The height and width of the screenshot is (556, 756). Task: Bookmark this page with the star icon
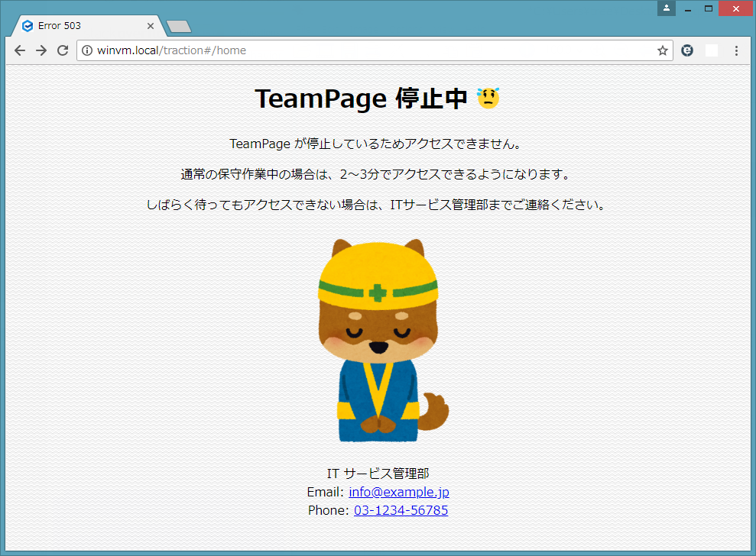click(x=662, y=50)
